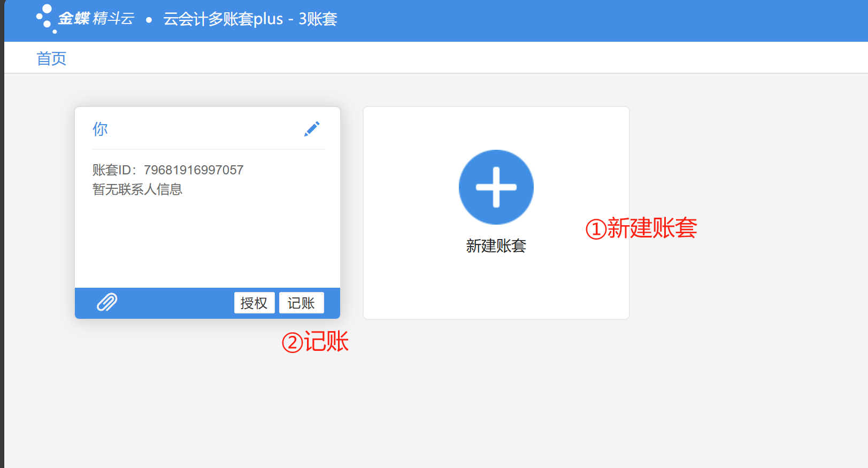
Task: Click the red ①新建账套 annotation
Action: coord(641,228)
